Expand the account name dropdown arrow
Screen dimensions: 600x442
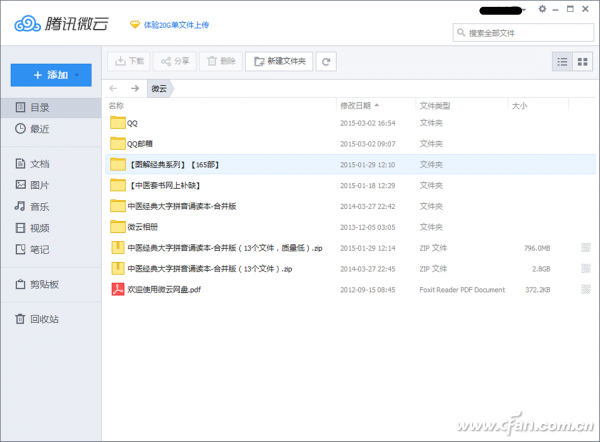(x=524, y=10)
